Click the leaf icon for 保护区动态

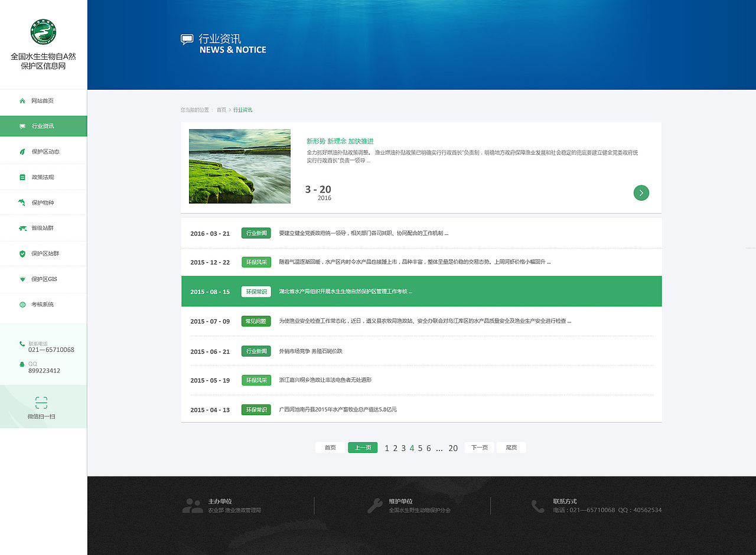(x=22, y=152)
